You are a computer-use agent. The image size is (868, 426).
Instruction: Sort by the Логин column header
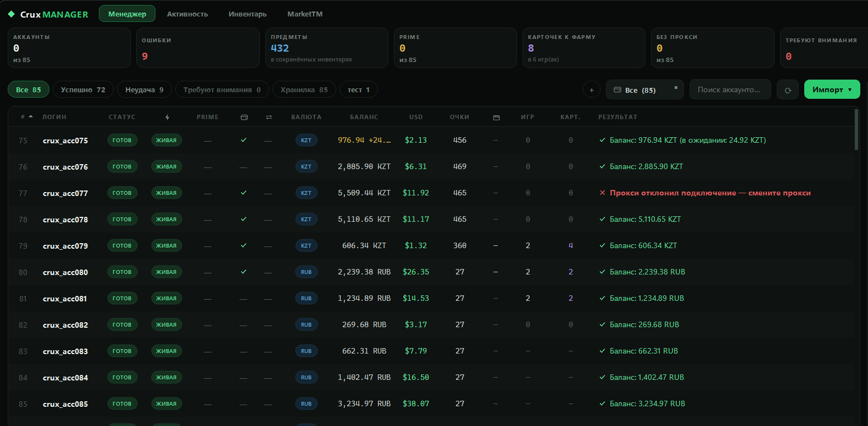pyautogui.click(x=54, y=117)
